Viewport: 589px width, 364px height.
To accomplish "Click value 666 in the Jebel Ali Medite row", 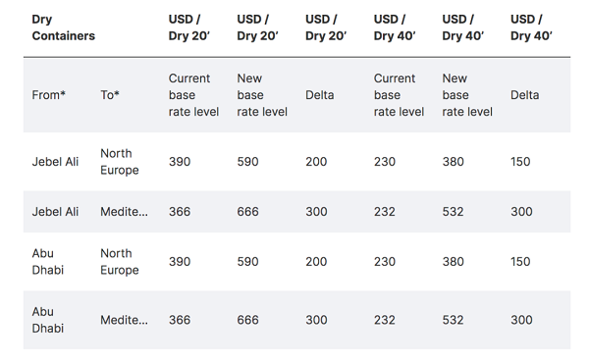I will pyautogui.click(x=247, y=212).
